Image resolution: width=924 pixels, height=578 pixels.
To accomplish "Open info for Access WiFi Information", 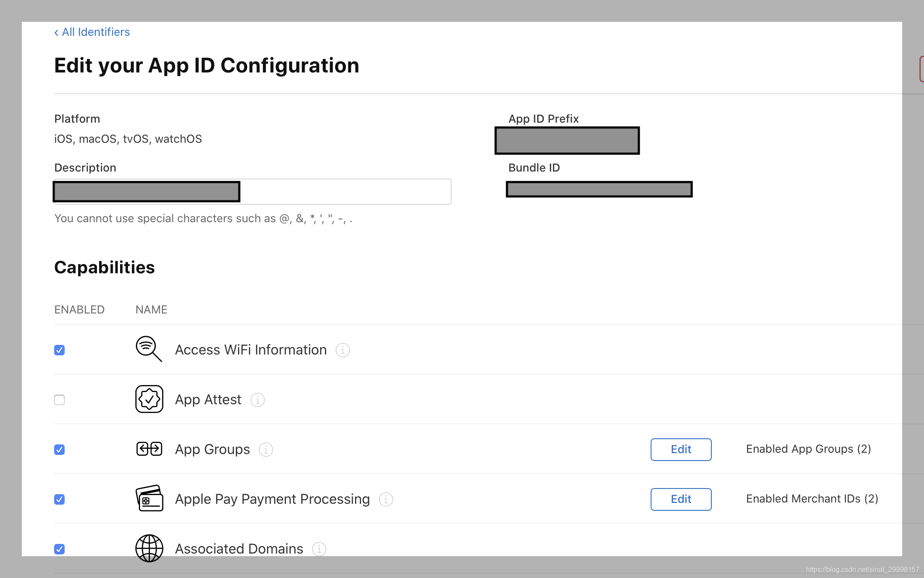I will (343, 350).
